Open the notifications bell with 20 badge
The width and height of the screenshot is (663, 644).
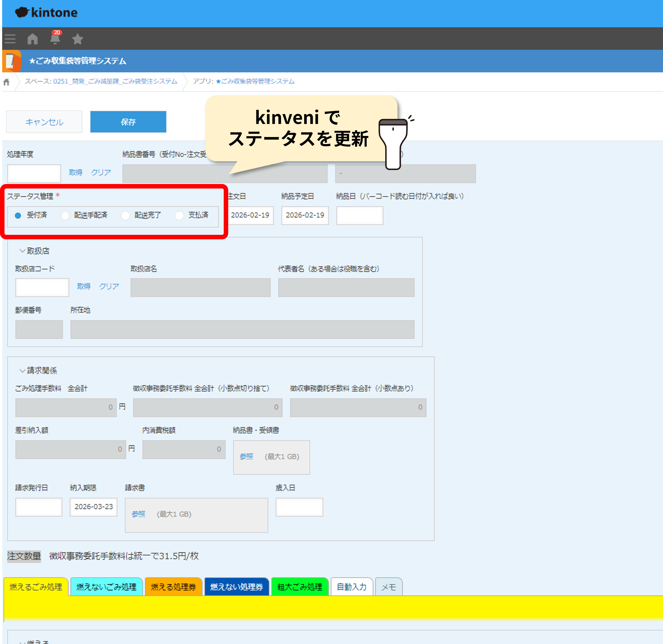click(55, 39)
